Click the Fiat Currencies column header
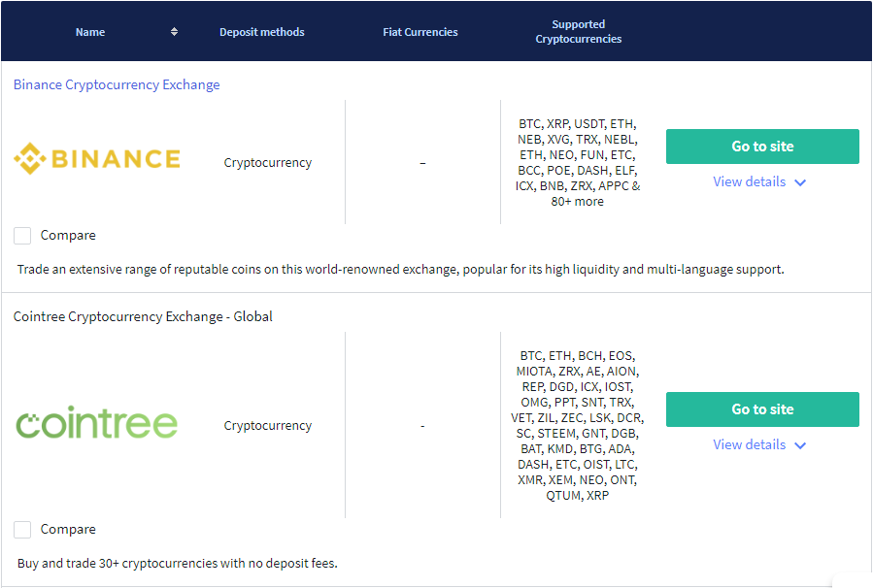The image size is (873, 588). [420, 32]
